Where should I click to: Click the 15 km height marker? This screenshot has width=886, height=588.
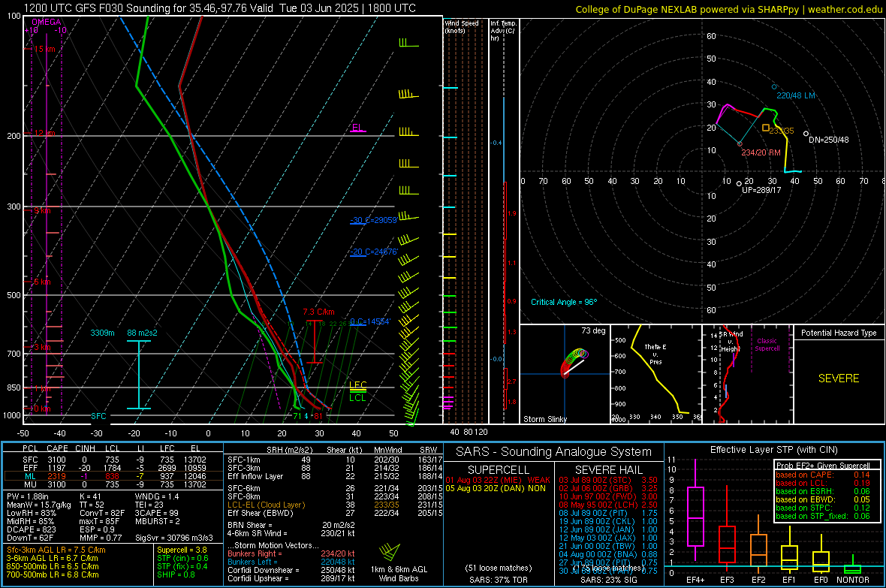click(44, 50)
